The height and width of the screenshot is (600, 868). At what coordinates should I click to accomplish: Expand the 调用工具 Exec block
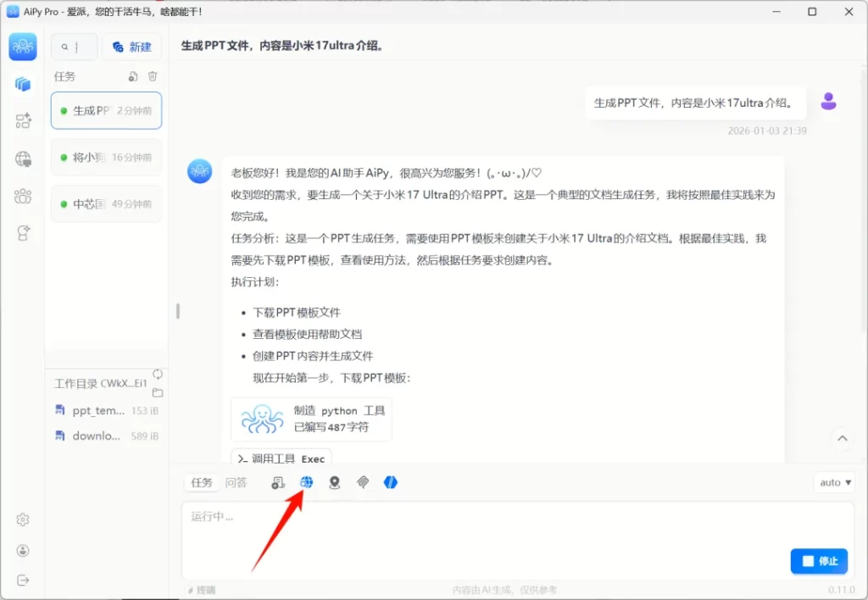coord(281,458)
